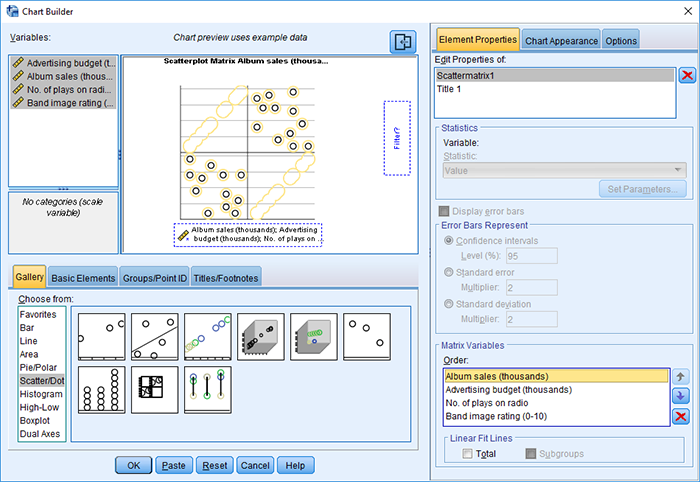The height and width of the screenshot is (482, 700).
Task: Pick the Grouped Scatter chart icon
Action: point(207,336)
